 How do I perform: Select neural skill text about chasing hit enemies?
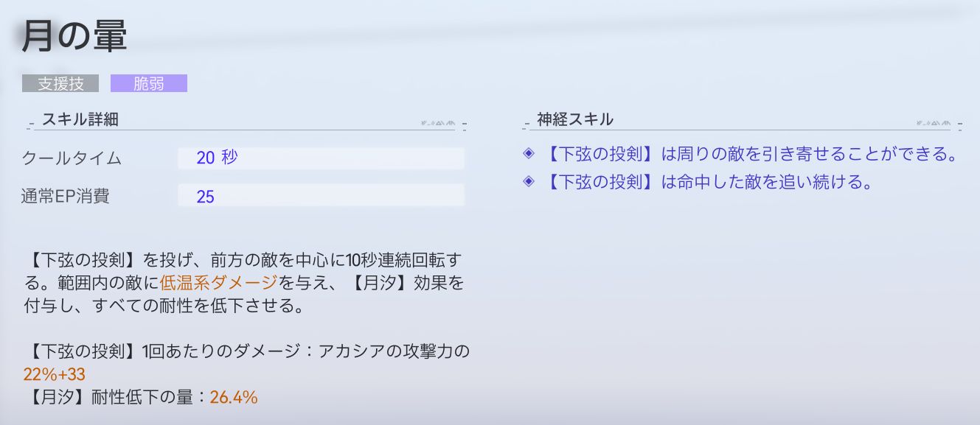pyautogui.click(x=708, y=183)
